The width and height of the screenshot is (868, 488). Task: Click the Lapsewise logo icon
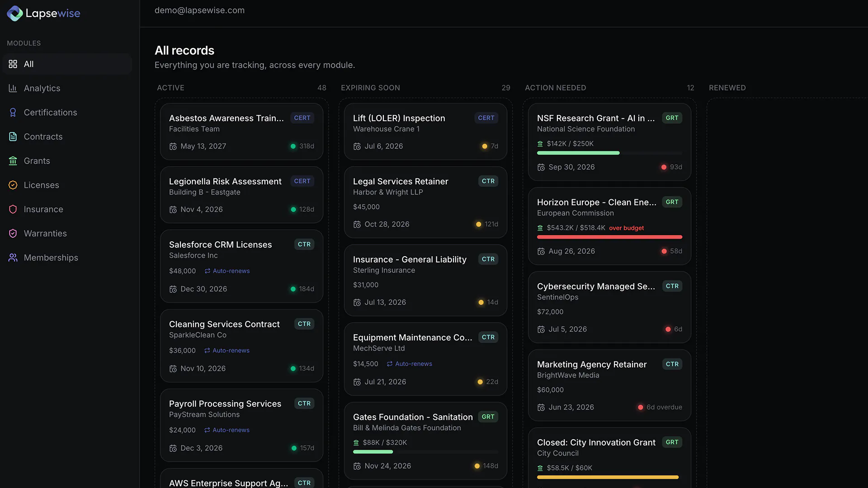pos(14,13)
